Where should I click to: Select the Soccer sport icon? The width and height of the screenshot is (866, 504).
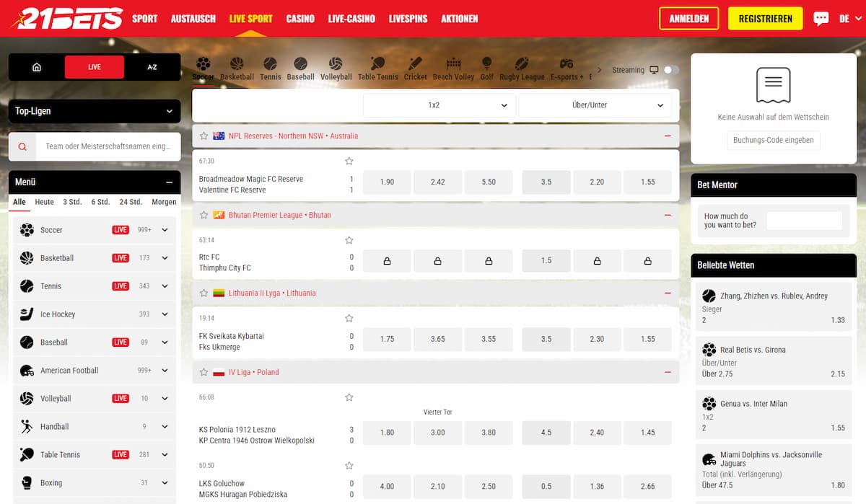203,65
